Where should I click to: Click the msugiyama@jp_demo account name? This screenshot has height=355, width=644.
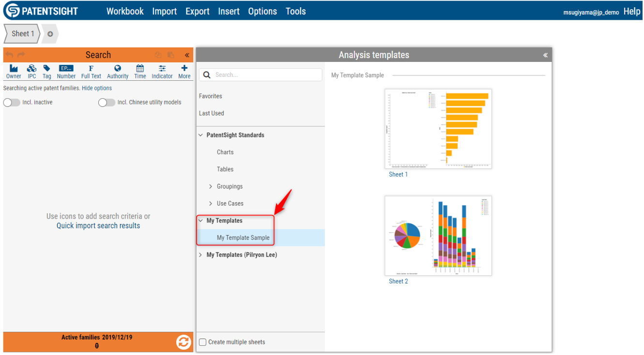(x=591, y=12)
